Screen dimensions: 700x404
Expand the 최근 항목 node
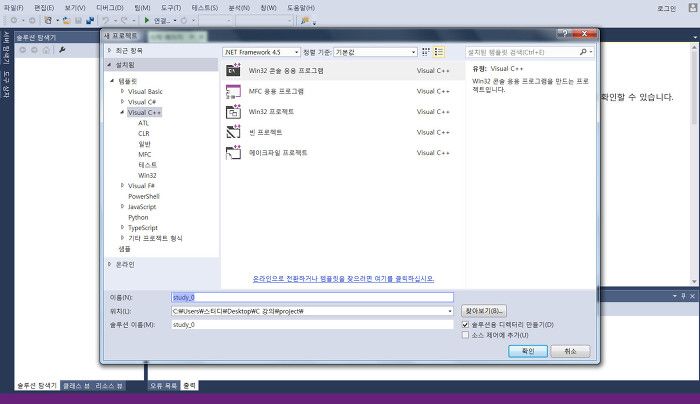click(109, 50)
